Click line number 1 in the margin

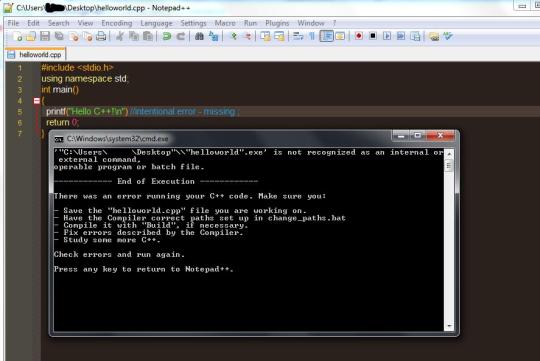[x=20, y=68]
